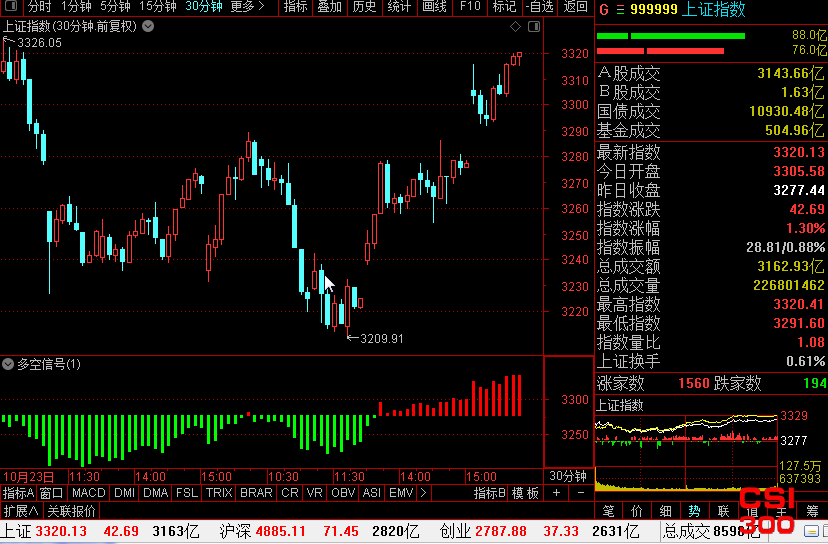Open 历史 history view

(364, 6)
